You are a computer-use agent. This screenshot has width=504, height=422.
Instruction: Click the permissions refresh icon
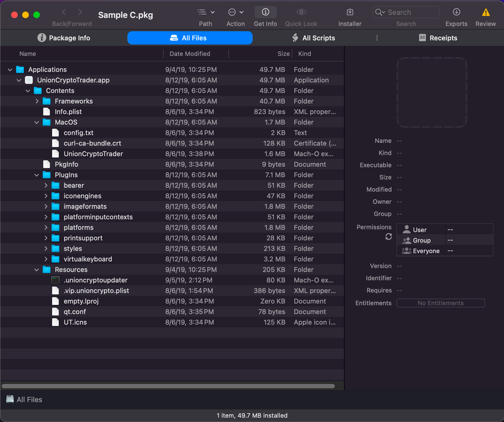(x=388, y=237)
